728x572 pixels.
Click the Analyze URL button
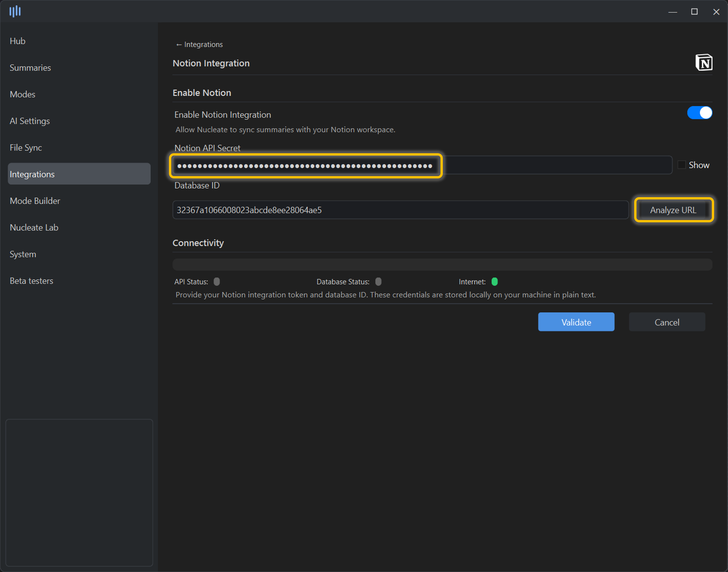point(673,210)
